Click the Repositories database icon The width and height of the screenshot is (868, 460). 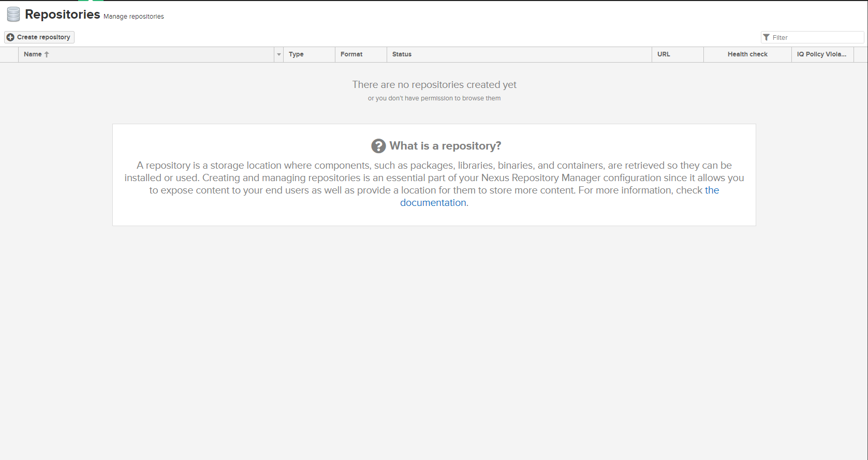pos(13,14)
